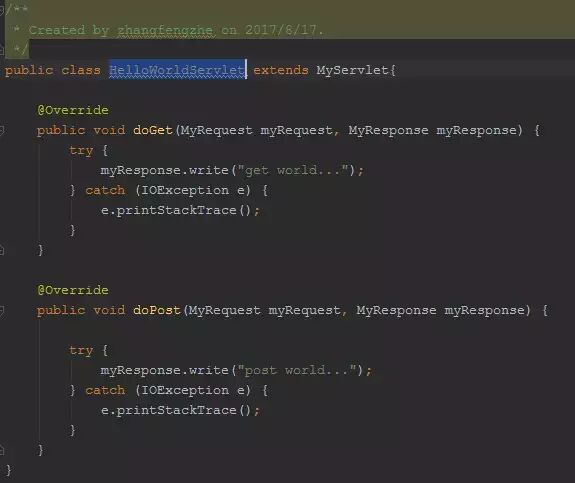Image resolution: width=575 pixels, height=483 pixels.
Task: Click the class keyword
Action: pyautogui.click(x=81, y=70)
